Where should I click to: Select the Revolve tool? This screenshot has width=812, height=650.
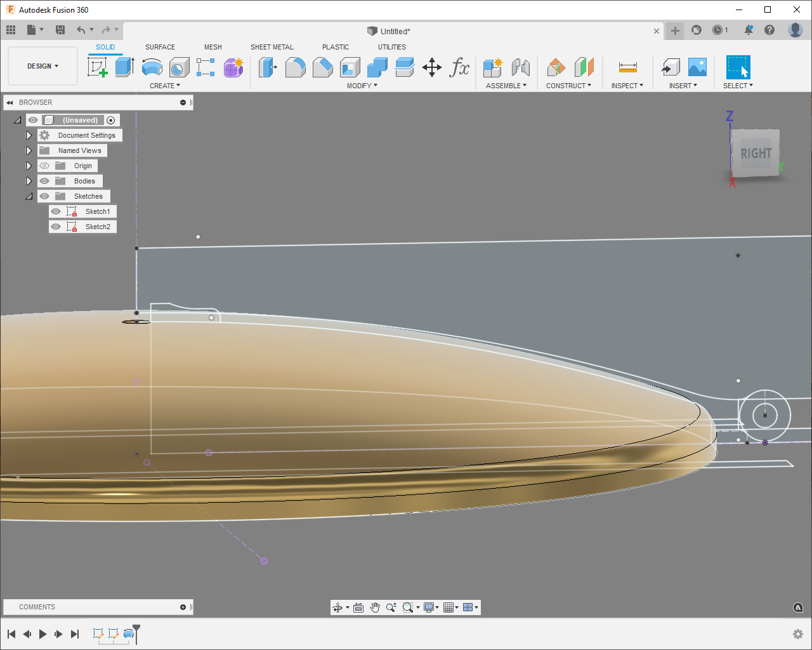152,67
